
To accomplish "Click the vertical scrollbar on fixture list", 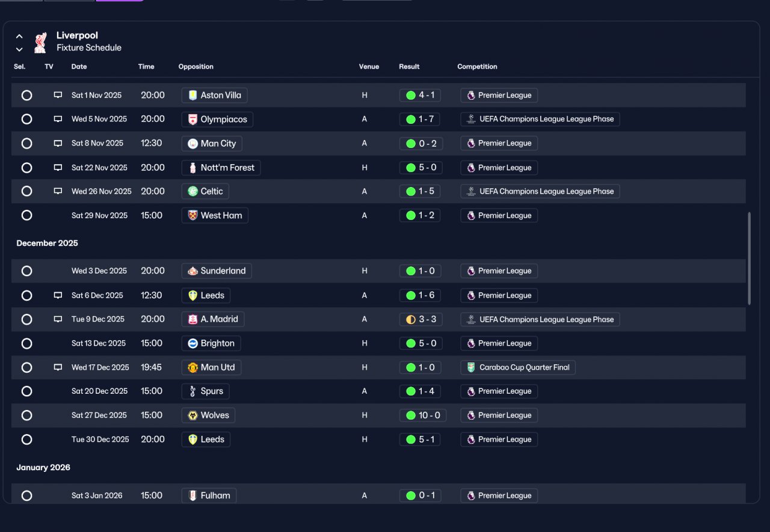I will tap(749, 258).
